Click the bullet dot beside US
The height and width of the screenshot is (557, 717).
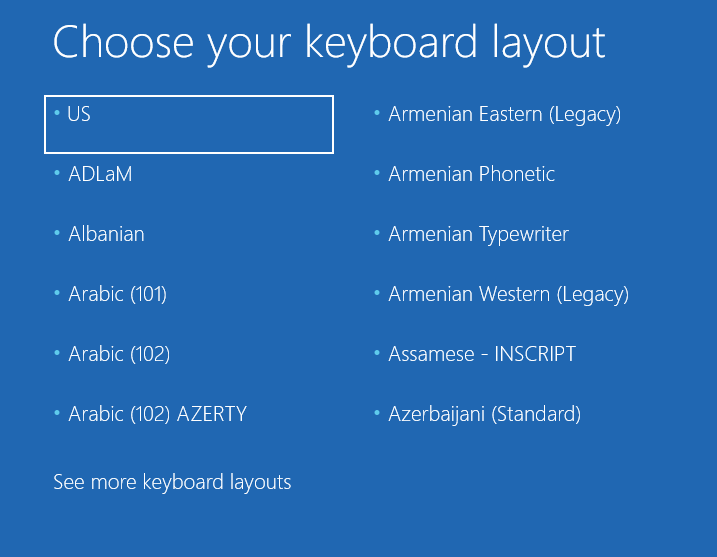pyautogui.click(x=57, y=114)
